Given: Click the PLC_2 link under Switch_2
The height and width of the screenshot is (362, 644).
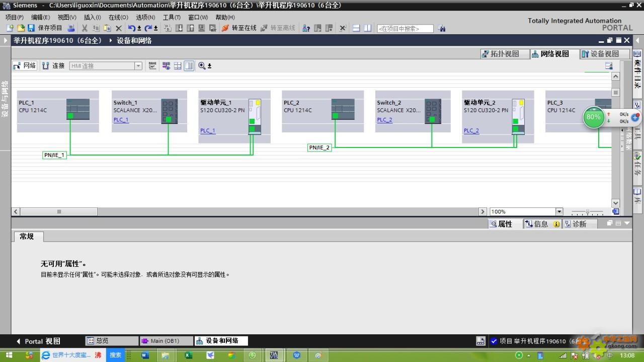Looking at the screenshot, I should tap(385, 120).
